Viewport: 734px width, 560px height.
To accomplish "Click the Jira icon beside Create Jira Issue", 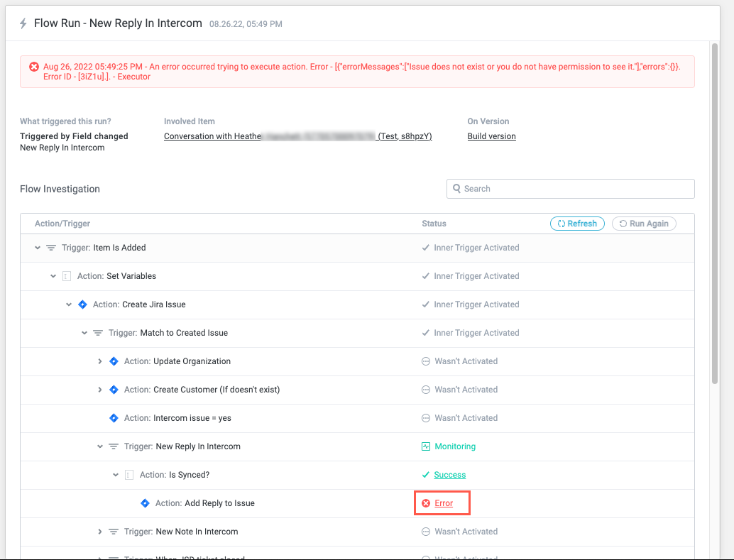I will pos(82,304).
